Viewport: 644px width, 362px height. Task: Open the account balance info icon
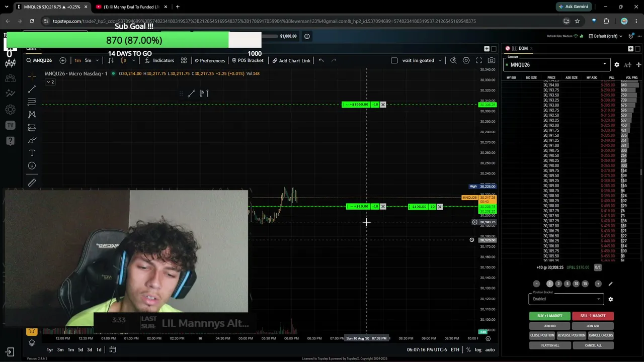(307, 36)
